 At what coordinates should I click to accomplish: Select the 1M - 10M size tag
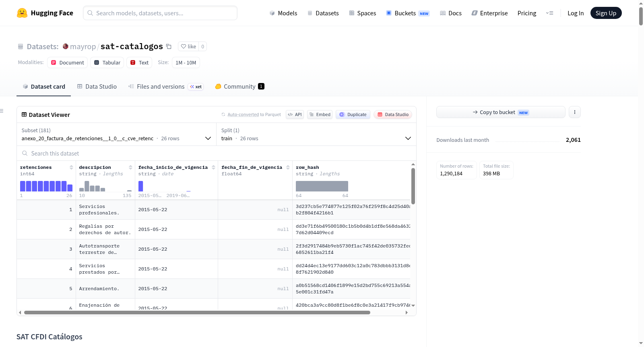(x=186, y=62)
